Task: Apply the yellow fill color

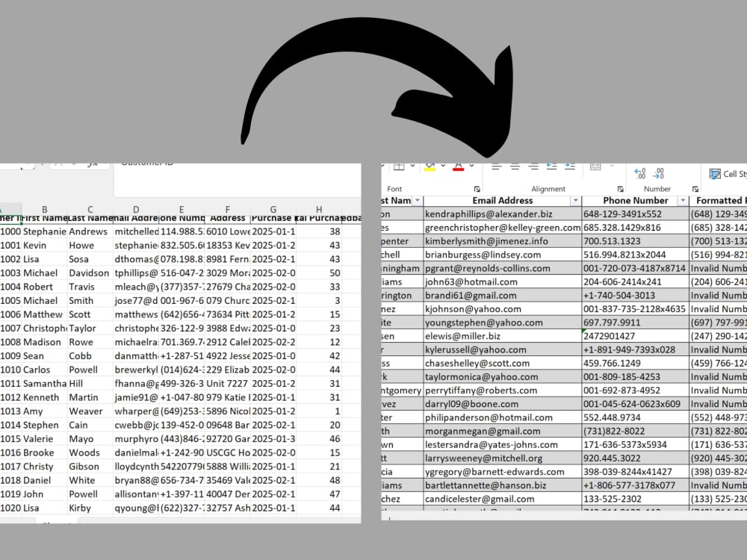Action: [x=430, y=167]
